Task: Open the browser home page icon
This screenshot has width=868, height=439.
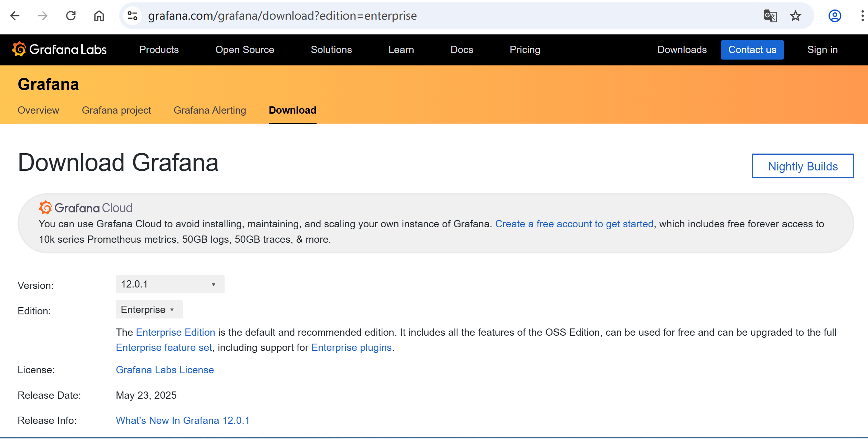Action: [99, 16]
